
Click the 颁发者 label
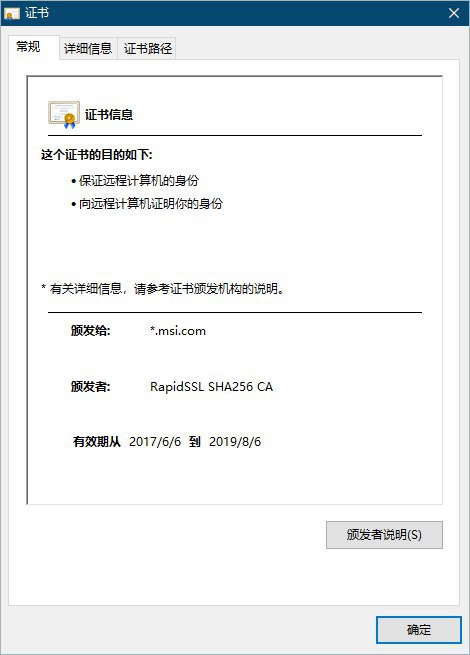coord(91,386)
